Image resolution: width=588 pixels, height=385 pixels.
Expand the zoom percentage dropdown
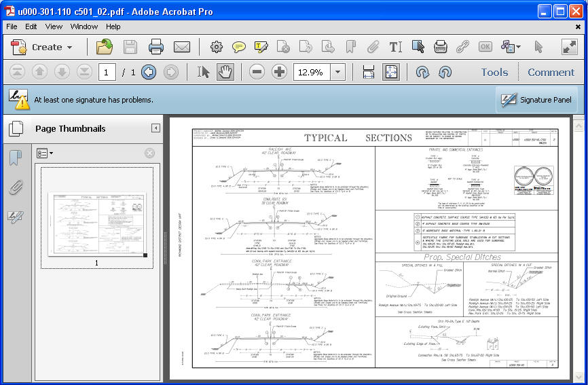338,72
